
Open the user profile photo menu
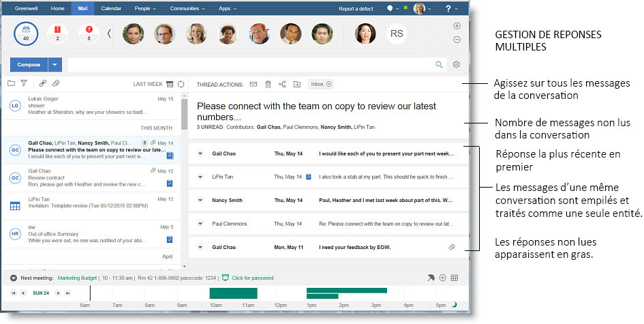pos(422,8)
